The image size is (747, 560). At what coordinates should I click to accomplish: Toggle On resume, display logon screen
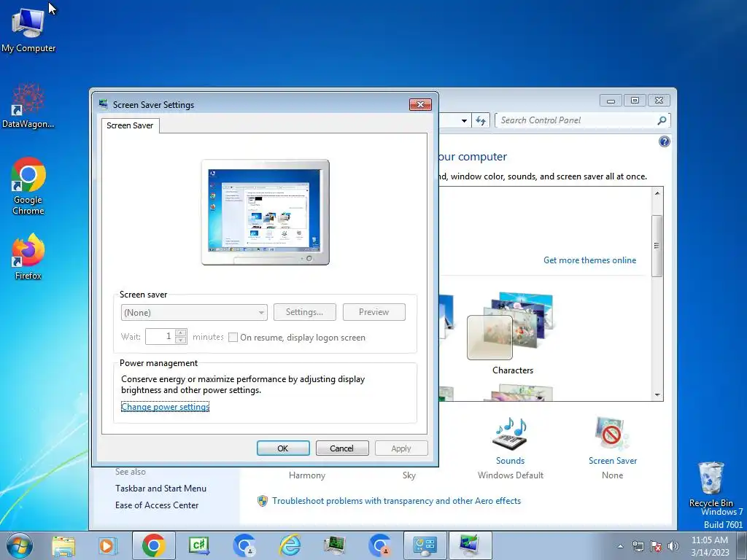click(233, 337)
